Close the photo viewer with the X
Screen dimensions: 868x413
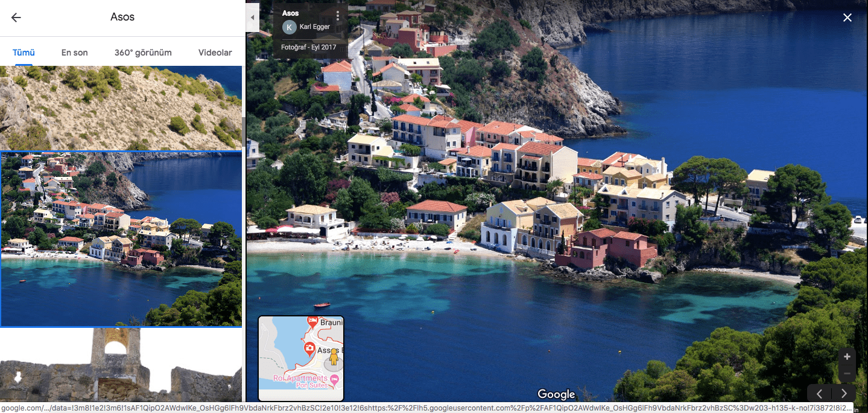click(x=847, y=18)
